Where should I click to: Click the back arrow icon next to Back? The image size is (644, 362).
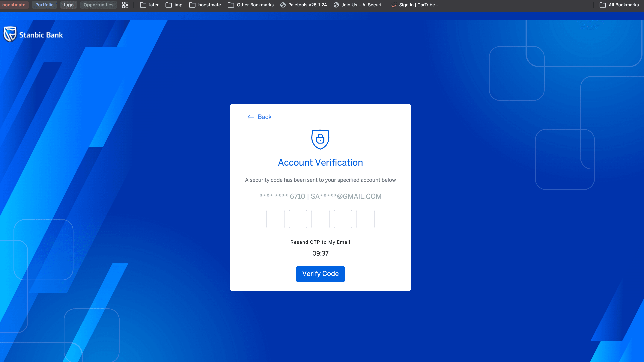coord(250,117)
